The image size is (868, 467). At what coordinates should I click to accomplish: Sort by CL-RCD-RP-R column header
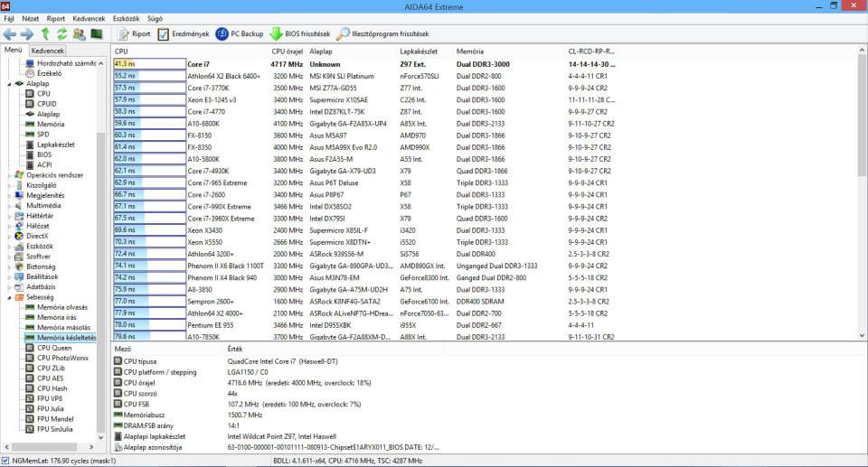tap(591, 51)
